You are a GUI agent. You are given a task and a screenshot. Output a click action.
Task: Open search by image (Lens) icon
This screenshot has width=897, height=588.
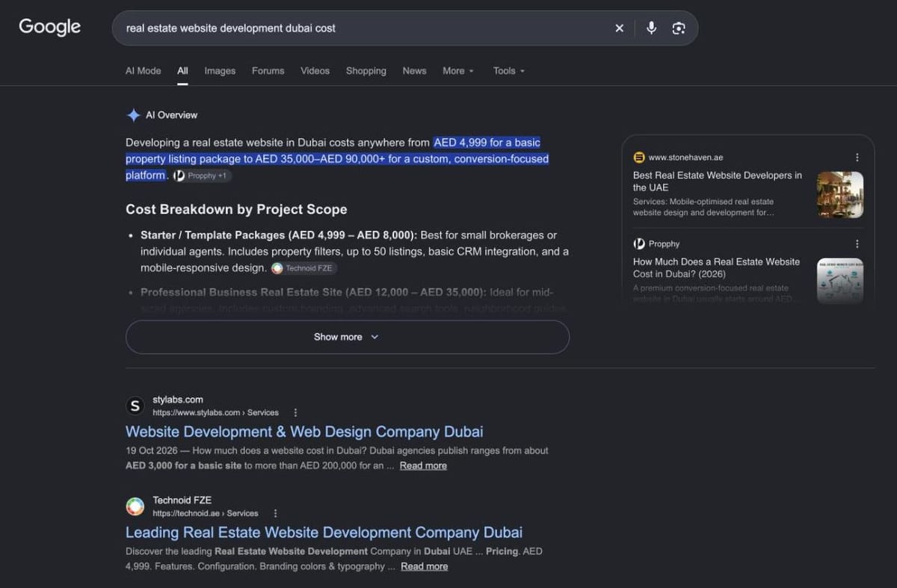pyautogui.click(x=678, y=28)
